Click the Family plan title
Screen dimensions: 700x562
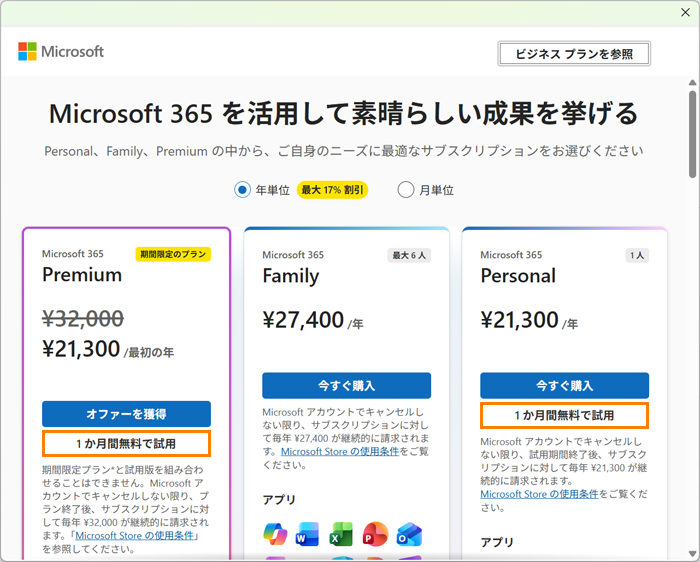tap(291, 276)
